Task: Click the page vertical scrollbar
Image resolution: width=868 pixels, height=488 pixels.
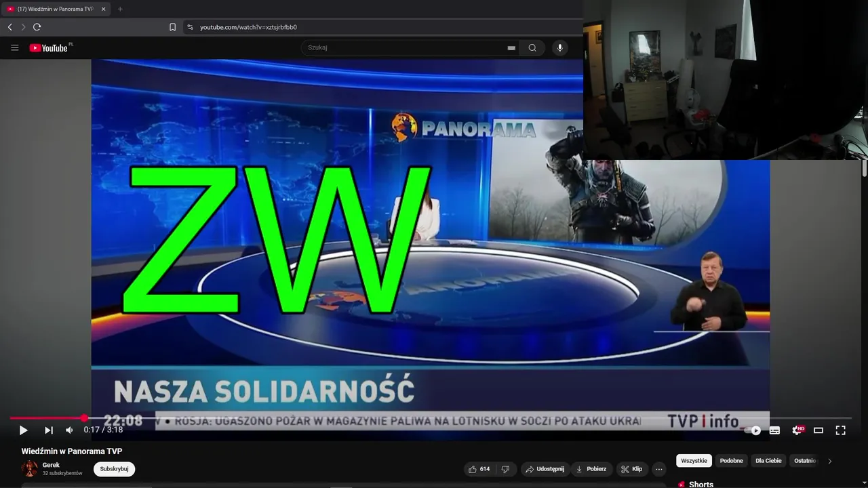Action: [x=865, y=168]
